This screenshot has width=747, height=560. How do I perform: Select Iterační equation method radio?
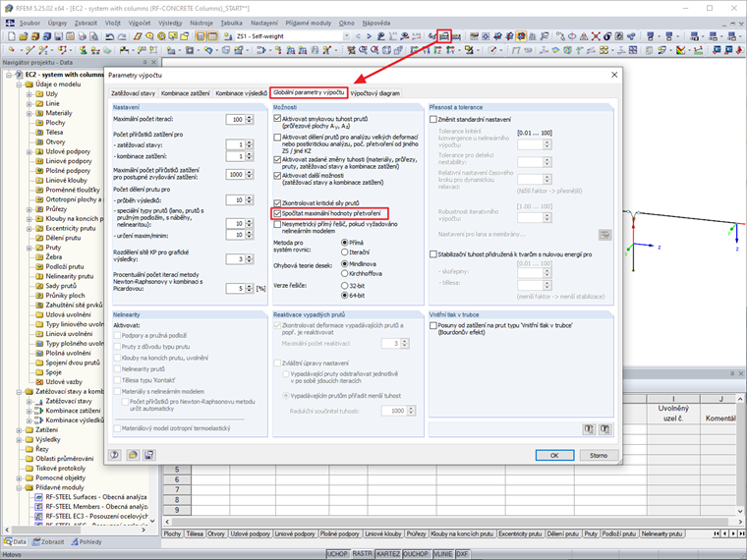click(344, 252)
